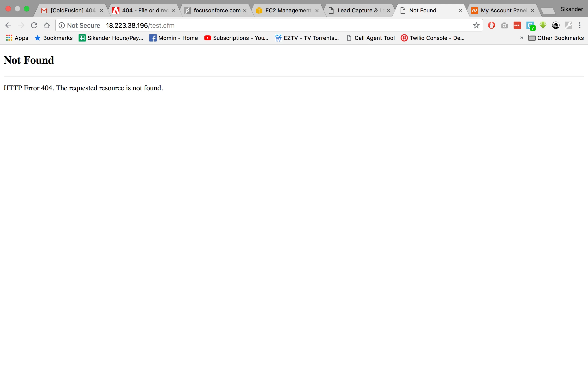This screenshot has height=367, width=588.
Task: Reload the current page
Action: (34, 25)
